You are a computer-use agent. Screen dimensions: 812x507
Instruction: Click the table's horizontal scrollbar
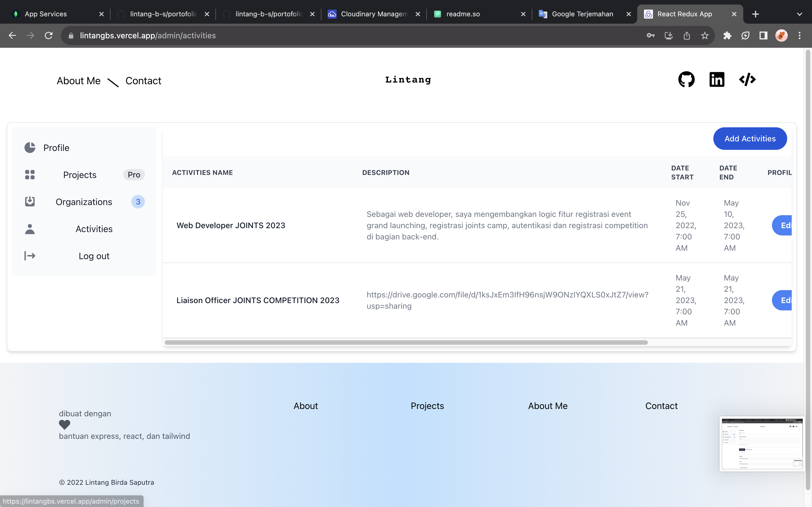coord(406,342)
